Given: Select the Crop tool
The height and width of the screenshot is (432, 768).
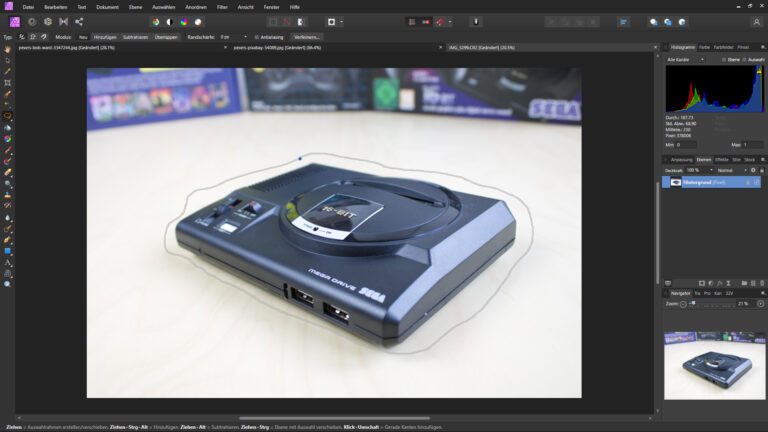Looking at the screenshot, I should pos(7,83).
